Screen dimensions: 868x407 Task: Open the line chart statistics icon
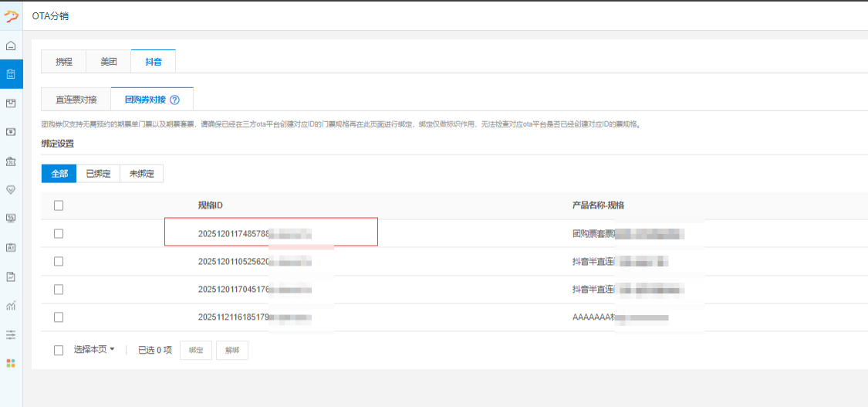click(x=11, y=305)
